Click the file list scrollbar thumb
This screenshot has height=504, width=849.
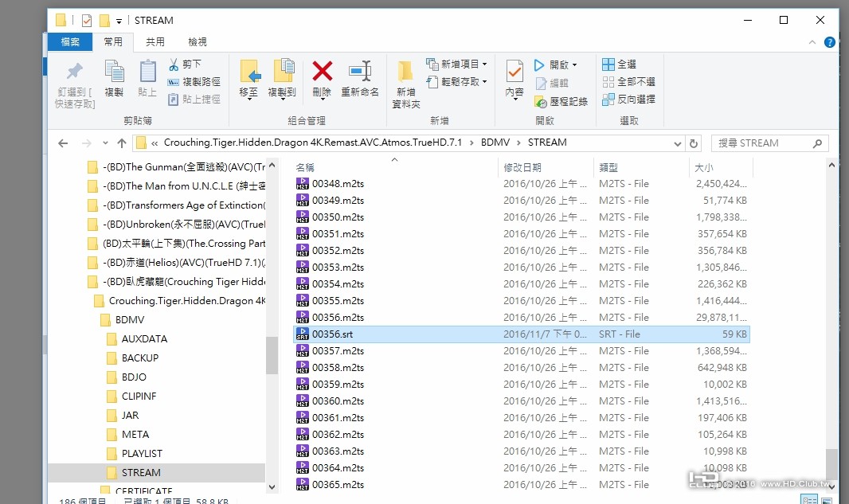click(831, 464)
